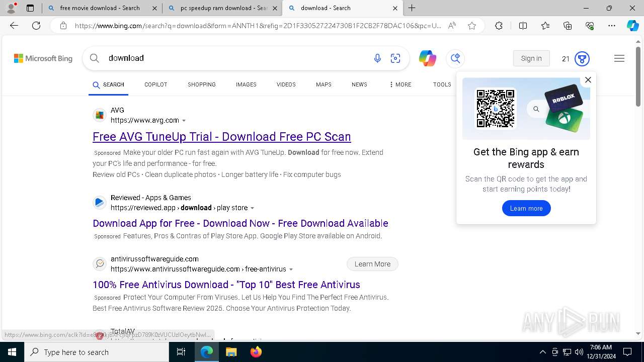The height and width of the screenshot is (362, 644).
Task: Expand the MORE dropdown
Action: pos(400,84)
